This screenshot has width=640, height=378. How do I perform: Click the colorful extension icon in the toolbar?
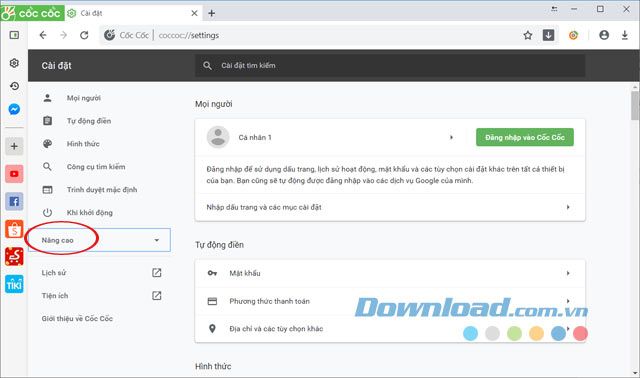573,35
